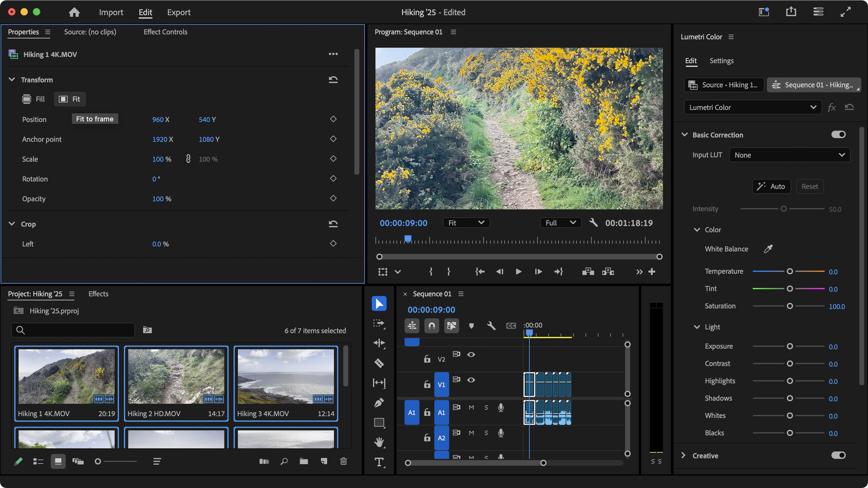Click the White Balance eyedropper
Screen dimensions: 868x488
click(x=768, y=249)
